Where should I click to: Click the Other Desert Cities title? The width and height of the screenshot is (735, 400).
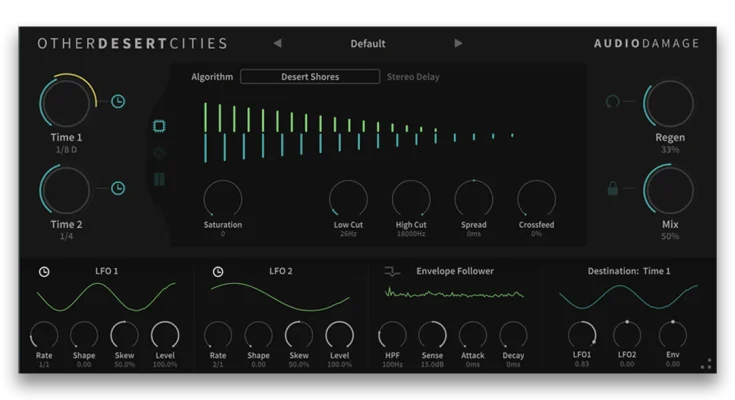pos(132,44)
